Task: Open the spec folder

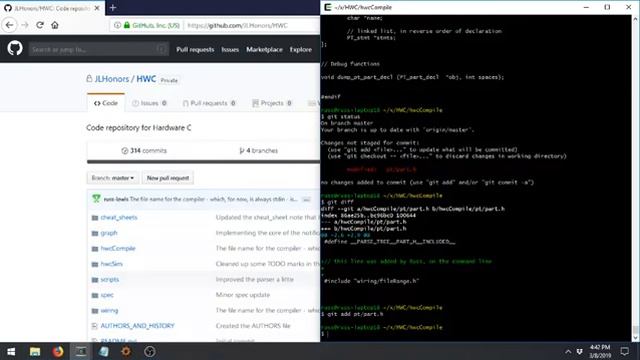Action: (107, 295)
